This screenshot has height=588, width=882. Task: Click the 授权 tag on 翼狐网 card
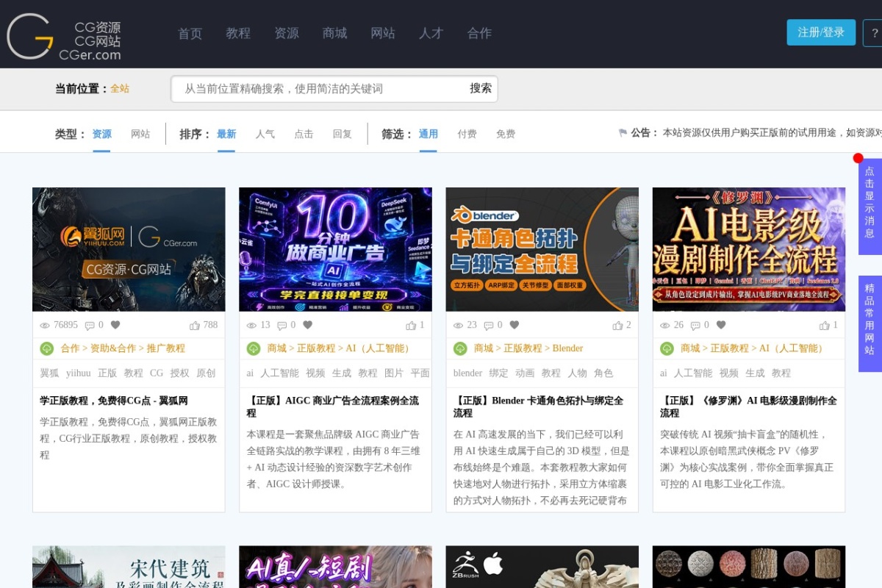[x=179, y=373]
